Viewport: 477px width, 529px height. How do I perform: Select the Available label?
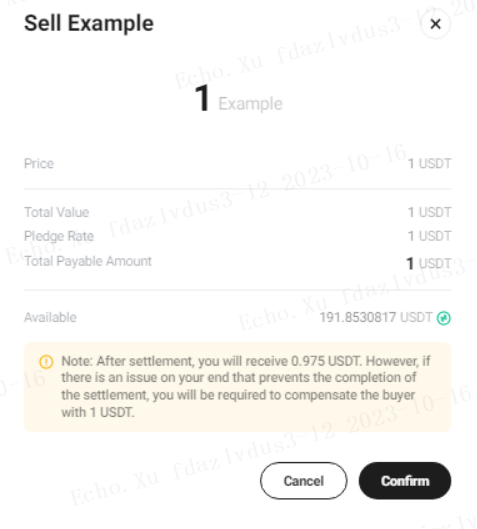click(x=50, y=317)
